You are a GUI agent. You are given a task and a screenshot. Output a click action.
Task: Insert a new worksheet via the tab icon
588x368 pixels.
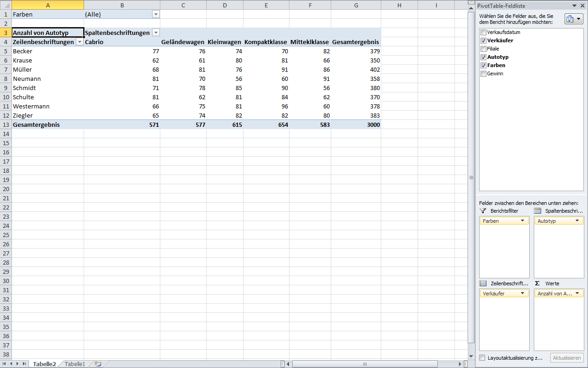click(97, 364)
